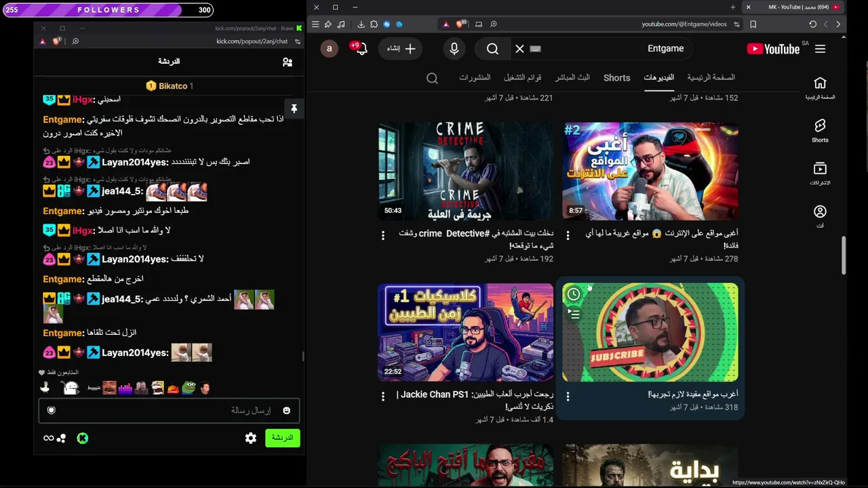Open the أغبى مواقع على الإنترنت title link

point(662,239)
